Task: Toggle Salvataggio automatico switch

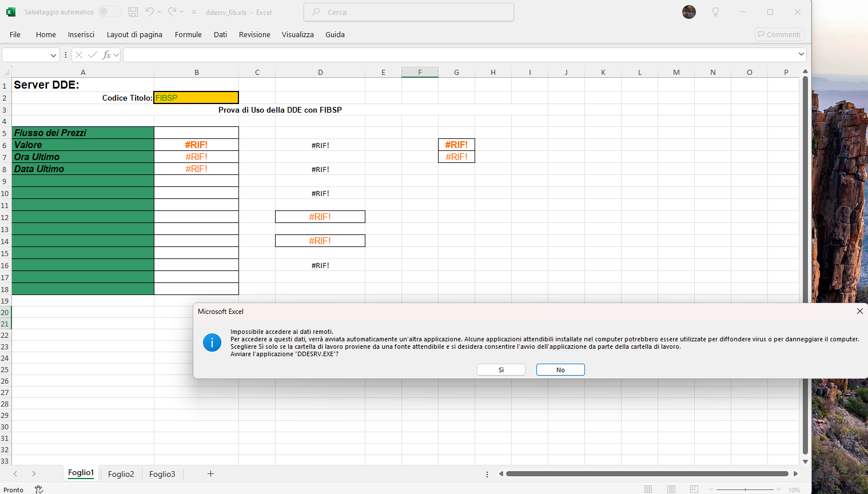Action: click(x=109, y=12)
